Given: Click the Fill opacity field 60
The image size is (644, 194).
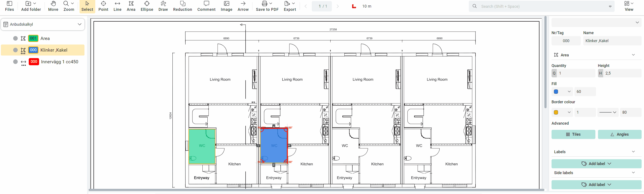Looking at the screenshot, I should point(585,92).
